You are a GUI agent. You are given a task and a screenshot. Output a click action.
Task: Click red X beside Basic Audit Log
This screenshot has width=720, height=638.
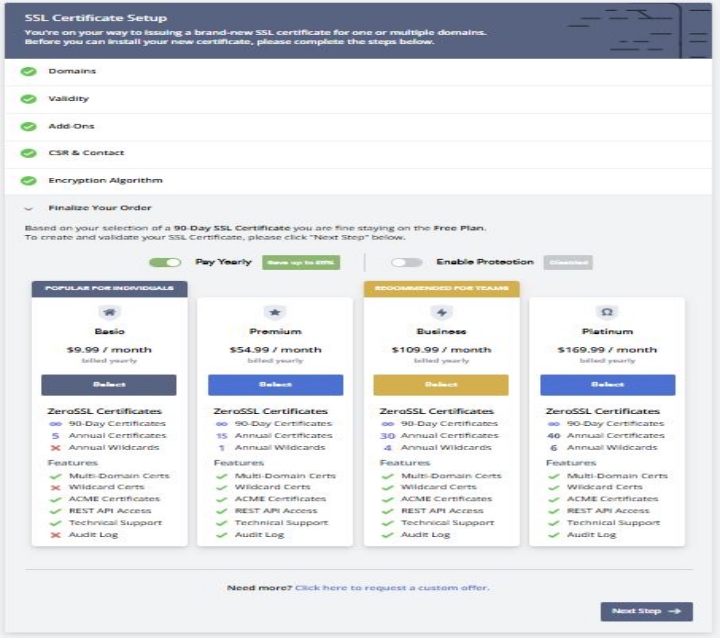56,535
